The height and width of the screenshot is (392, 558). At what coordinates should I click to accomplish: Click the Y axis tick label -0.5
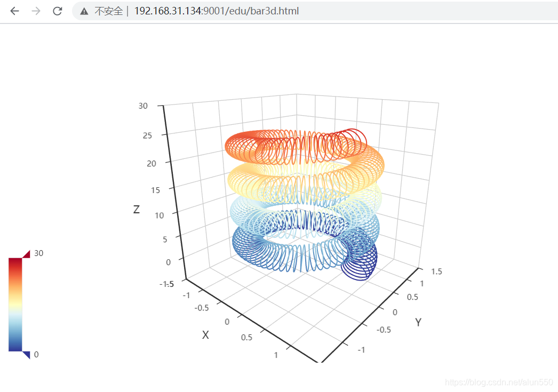pos(384,330)
